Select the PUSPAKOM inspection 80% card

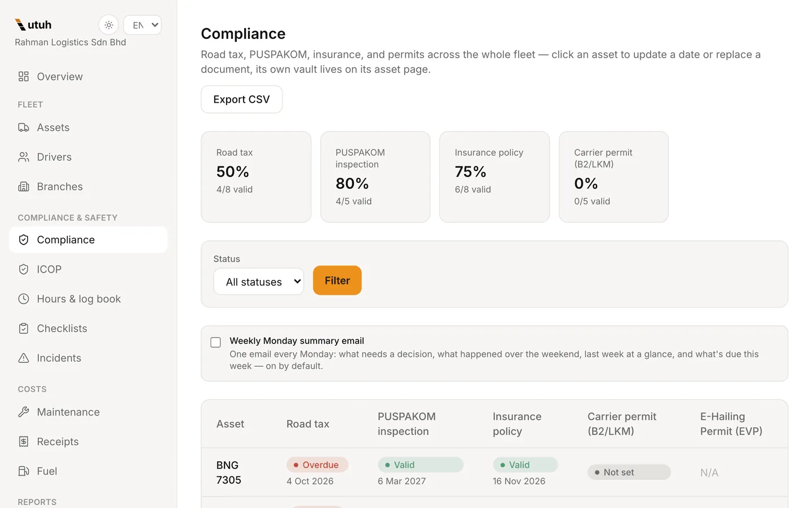point(376,177)
